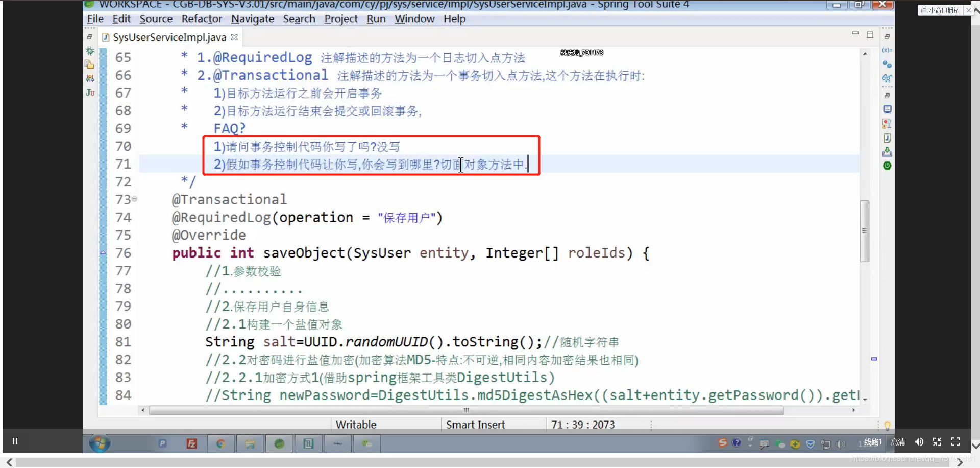The height and width of the screenshot is (468, 980).
Task: Open Chrome from the taskbar
Action: click(220, 443)
